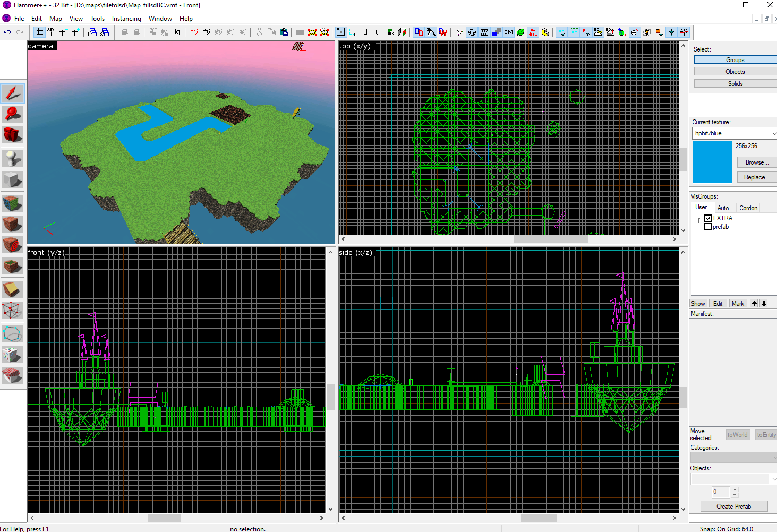This screenshot has height=532, width=777.
Task: Toggle the 2D grid icon
Action: tap(39, 32)
